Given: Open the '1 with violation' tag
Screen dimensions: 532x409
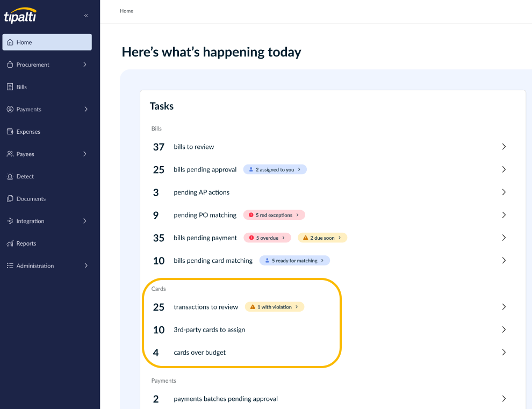Looking at the screenshot, I should [275, 307].
